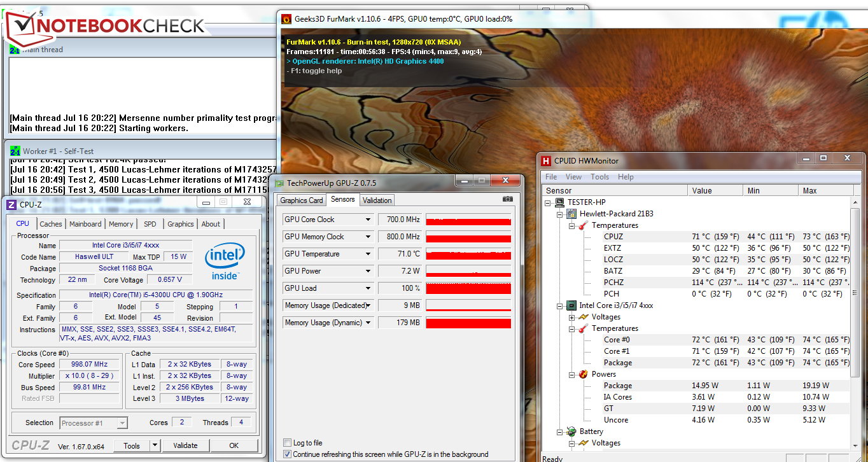Open the Memory tab in CPU-Z

click(x=121, y=224)
